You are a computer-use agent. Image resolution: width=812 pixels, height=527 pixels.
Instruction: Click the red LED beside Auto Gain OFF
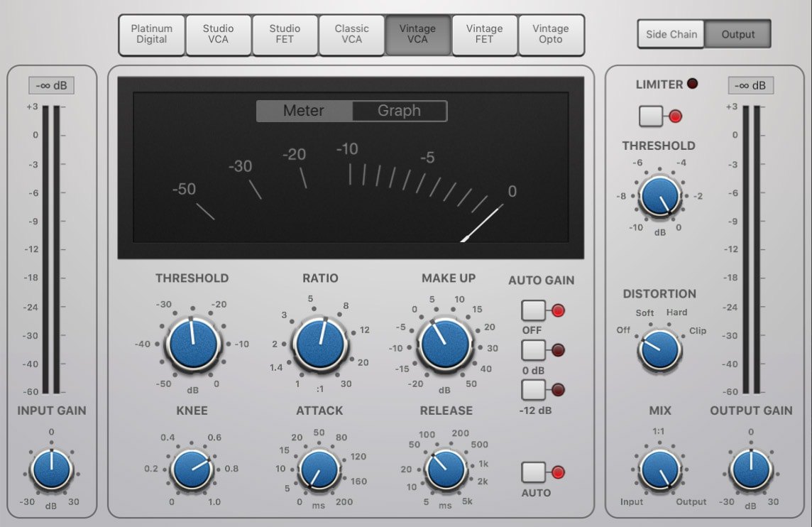point(558,311)
